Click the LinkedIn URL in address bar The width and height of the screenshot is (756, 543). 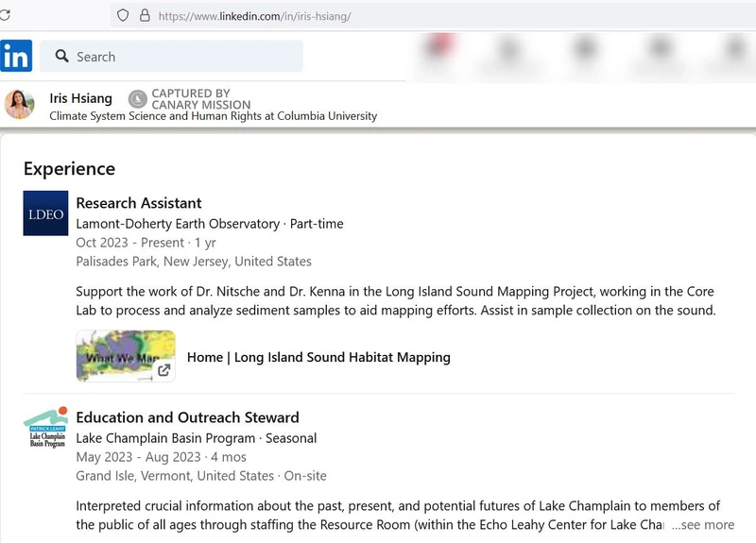pyautogui.click(x=254, y=16)
